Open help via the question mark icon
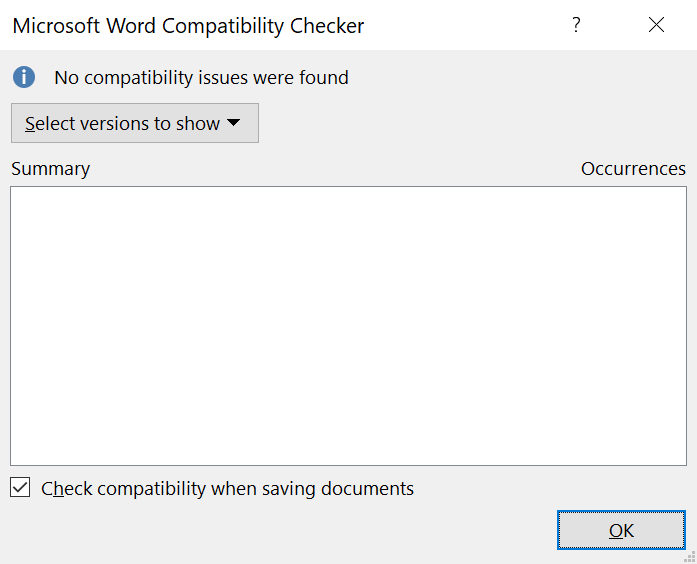697x564 pixels. [576, 25]
